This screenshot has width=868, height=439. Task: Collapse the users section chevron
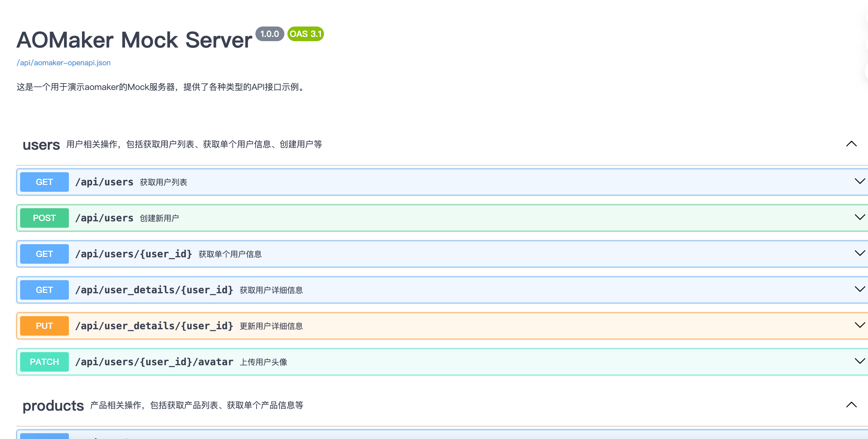tap(851, 144)
